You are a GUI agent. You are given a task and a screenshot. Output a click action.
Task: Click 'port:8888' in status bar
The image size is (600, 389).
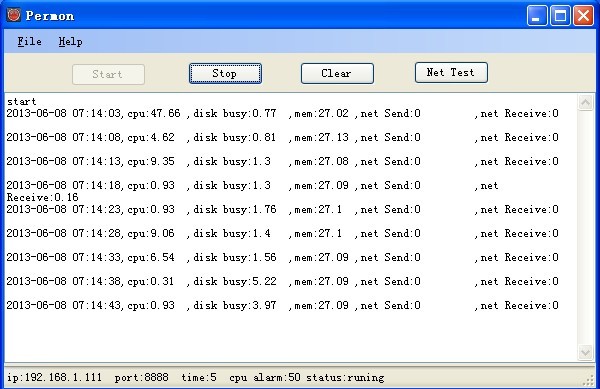pyautogui.click(x=142, y=378)
